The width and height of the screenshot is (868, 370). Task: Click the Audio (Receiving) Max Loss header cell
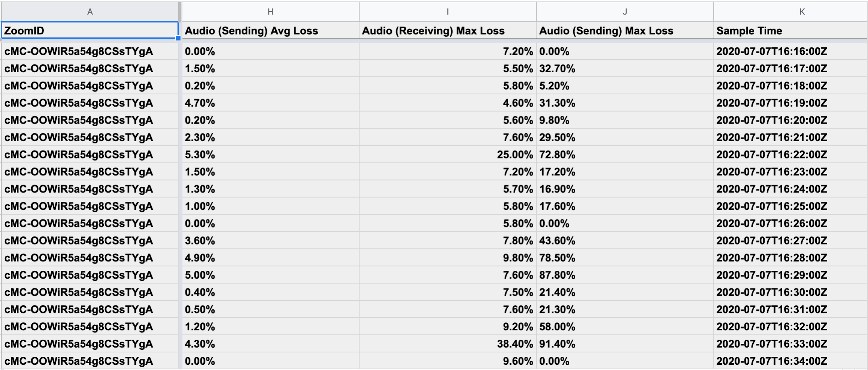(x=447, y=30)
